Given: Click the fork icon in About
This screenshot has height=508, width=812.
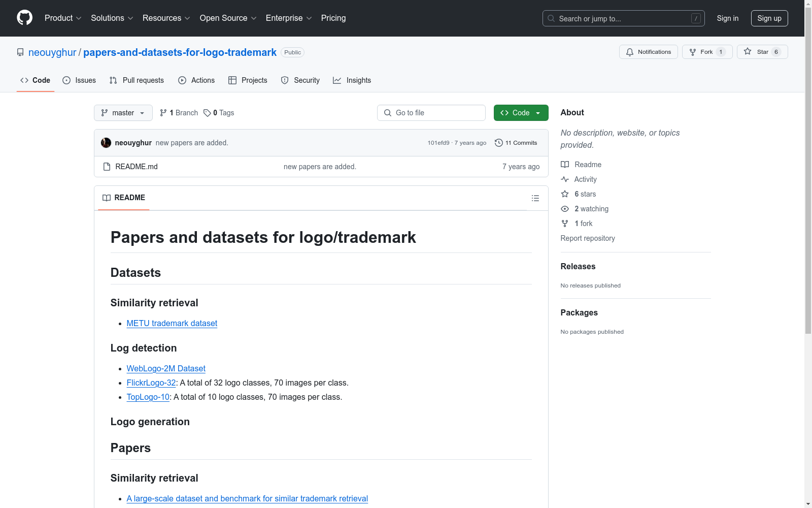Looking at the screenshot, I should click(x=565, y=224).
